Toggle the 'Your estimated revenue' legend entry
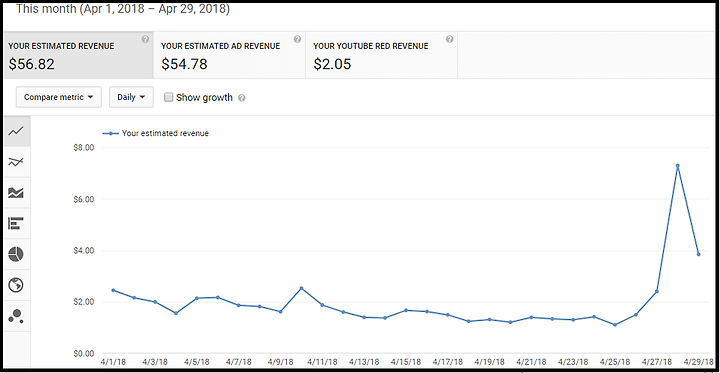The width and height of the screenshot is (720, 373). click(x=156, y=133)
